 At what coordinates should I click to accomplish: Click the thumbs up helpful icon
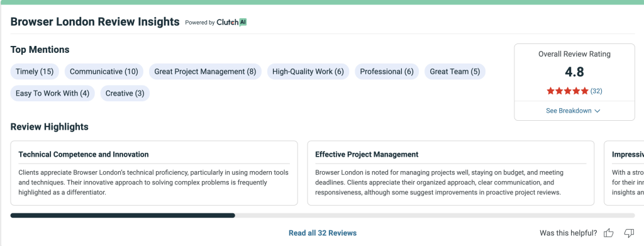coord(608,233)
